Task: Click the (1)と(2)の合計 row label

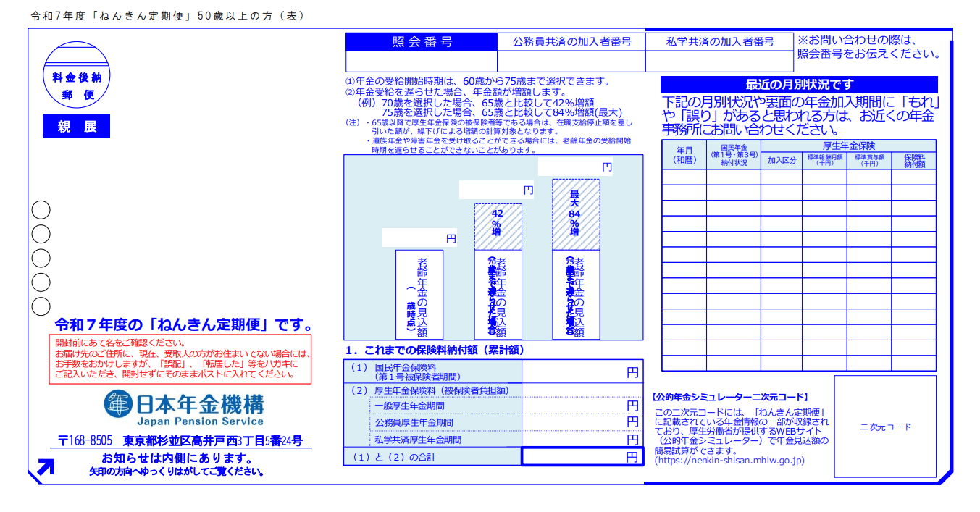Action: point(432,457)
